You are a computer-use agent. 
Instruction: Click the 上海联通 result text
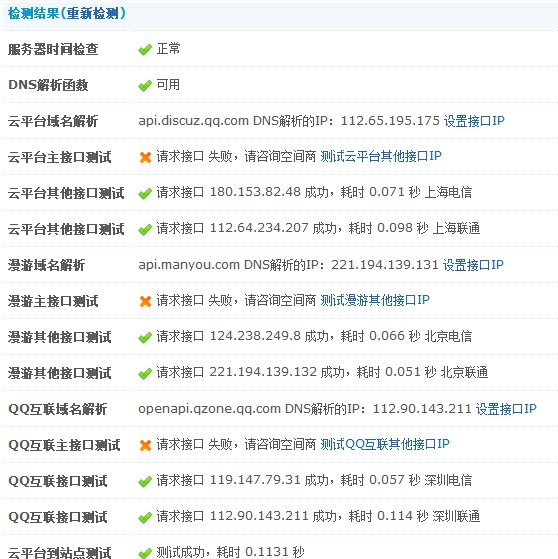[456, 228]
